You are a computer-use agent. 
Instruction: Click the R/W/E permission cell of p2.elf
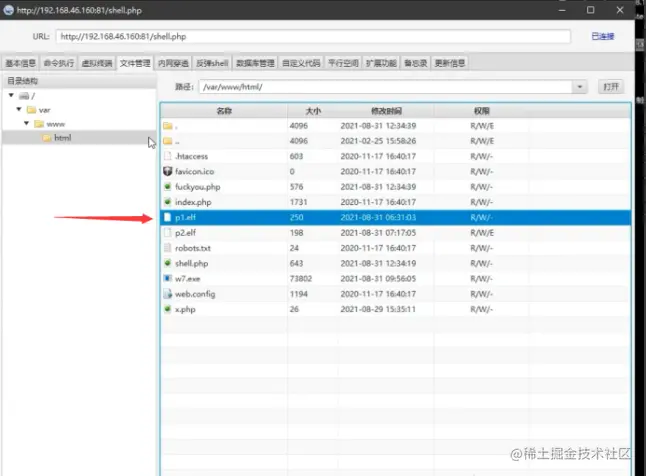[482, 232]
